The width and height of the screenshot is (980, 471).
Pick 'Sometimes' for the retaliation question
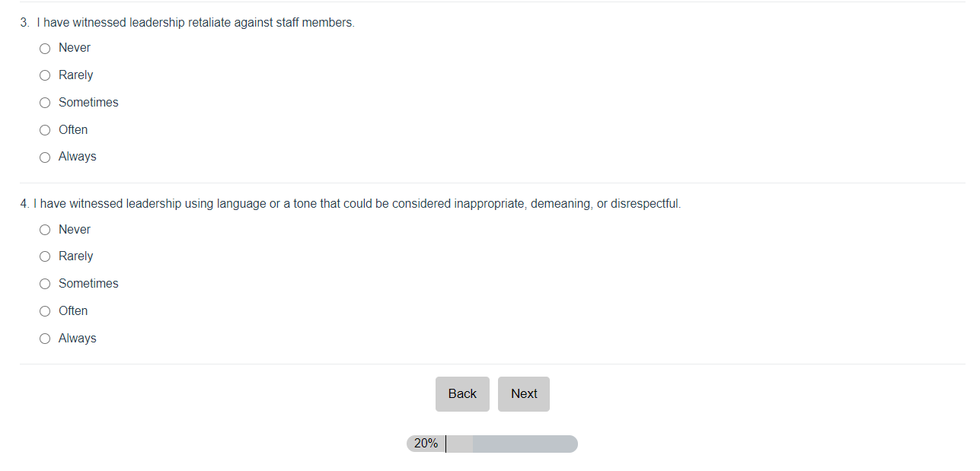click(45, 103)
